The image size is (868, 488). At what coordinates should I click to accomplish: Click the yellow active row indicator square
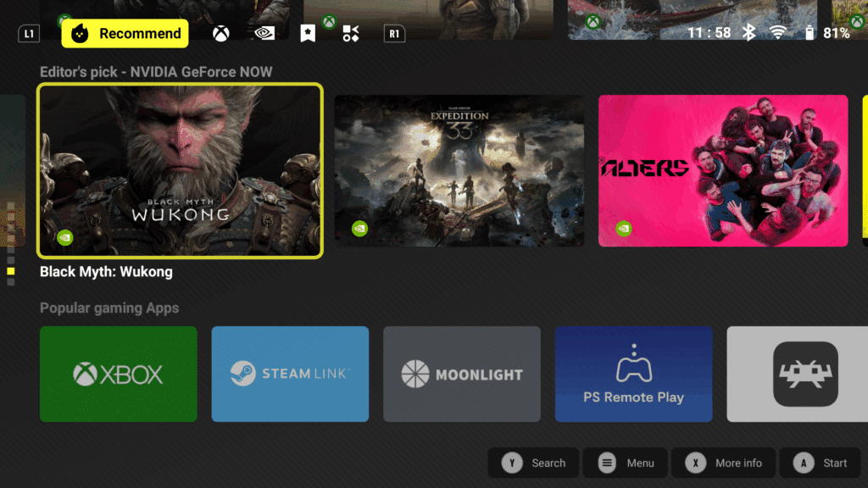pos(10,271)
